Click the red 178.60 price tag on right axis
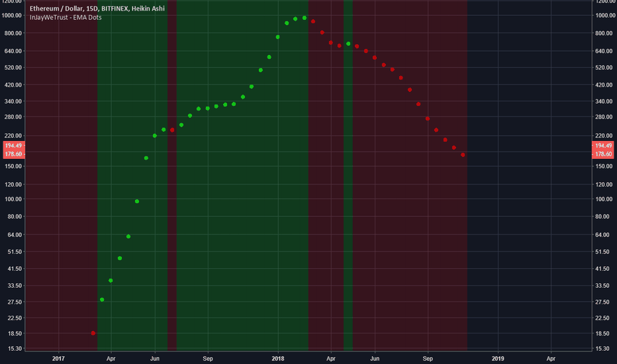 pos(603,154)
